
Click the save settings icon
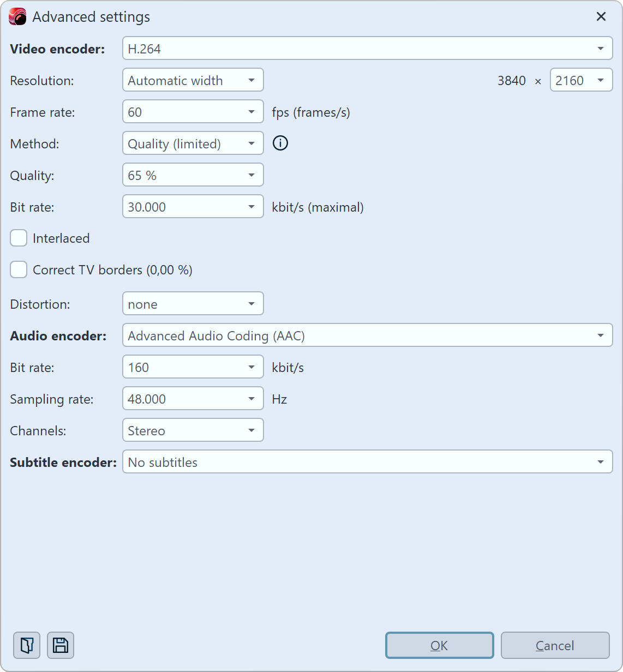pos(60,645)
